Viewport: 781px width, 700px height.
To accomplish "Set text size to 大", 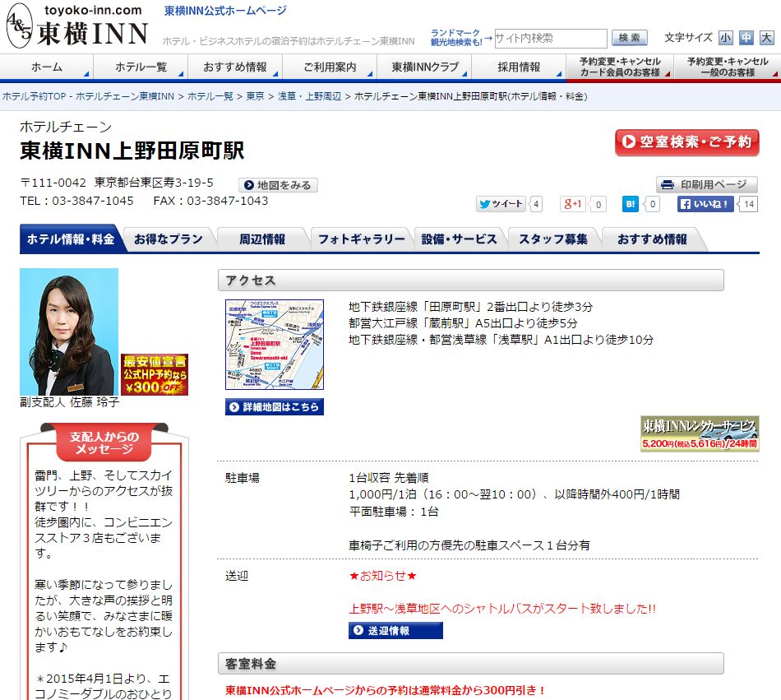I will click(766, 37).
